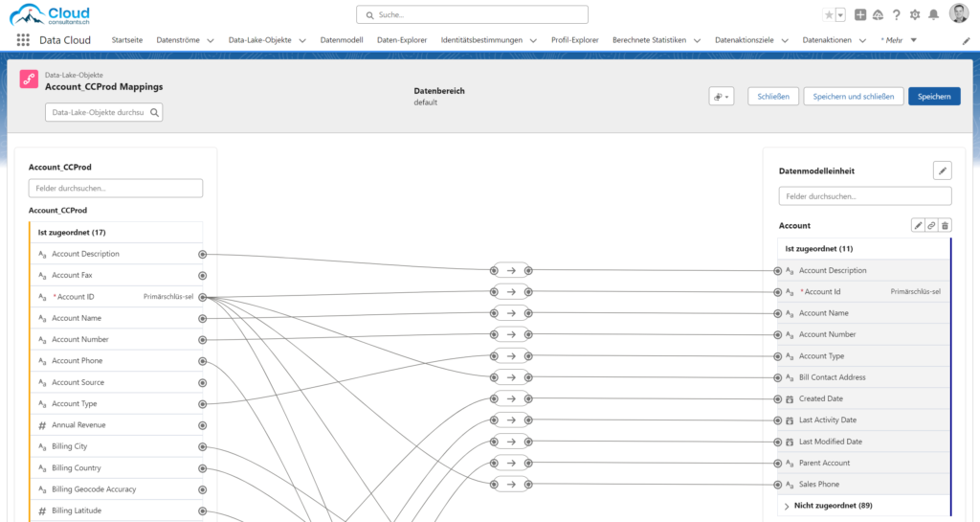Image resolution: width=980 pixels, height=522 pixels.
Task: Click the link icon in Account header
Action: click(x=931, y=225)
